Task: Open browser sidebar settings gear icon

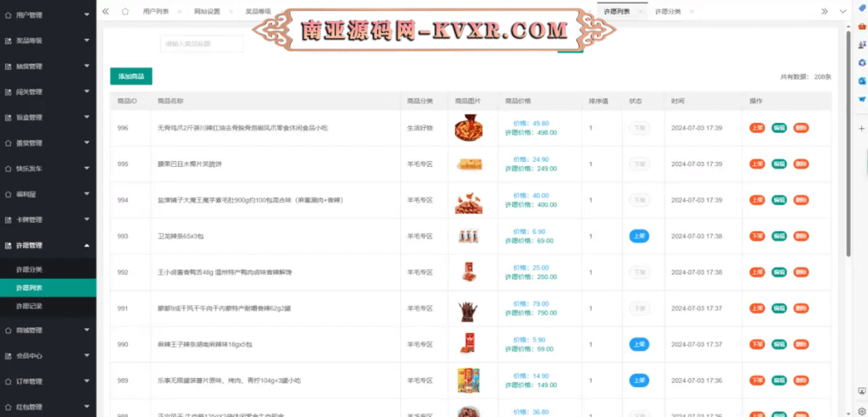Action: [x=861, y=408]
